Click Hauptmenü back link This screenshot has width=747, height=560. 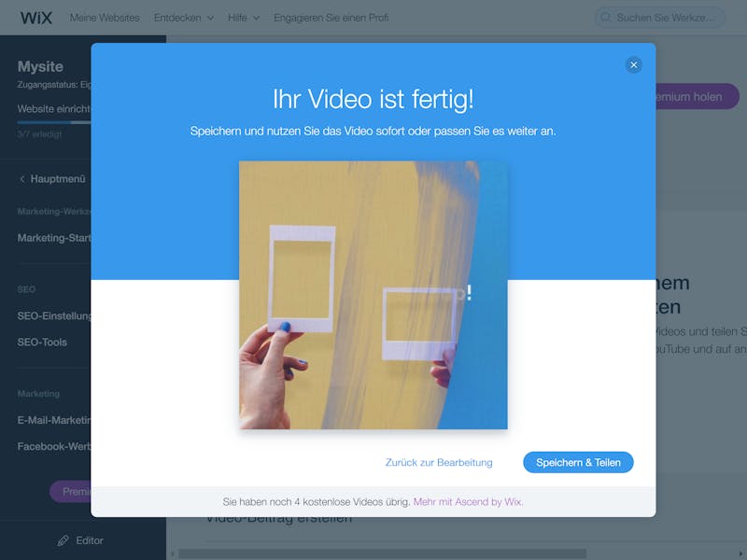58,179
